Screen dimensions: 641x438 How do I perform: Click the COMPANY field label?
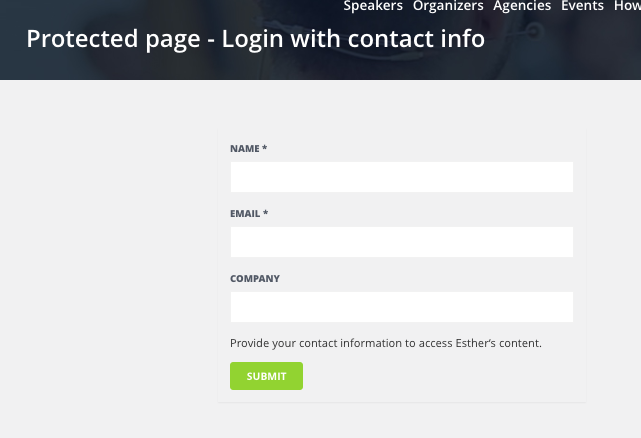tap(255, 279)
